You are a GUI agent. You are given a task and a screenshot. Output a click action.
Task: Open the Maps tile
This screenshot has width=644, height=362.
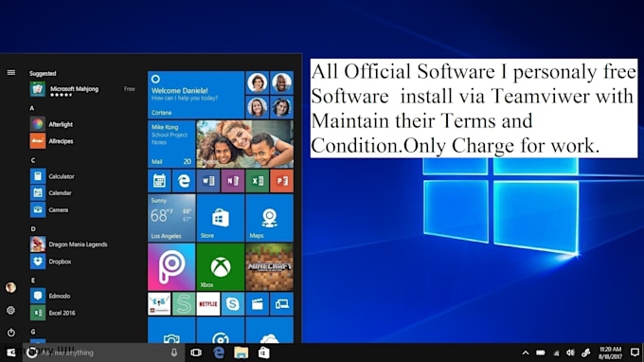269,218
